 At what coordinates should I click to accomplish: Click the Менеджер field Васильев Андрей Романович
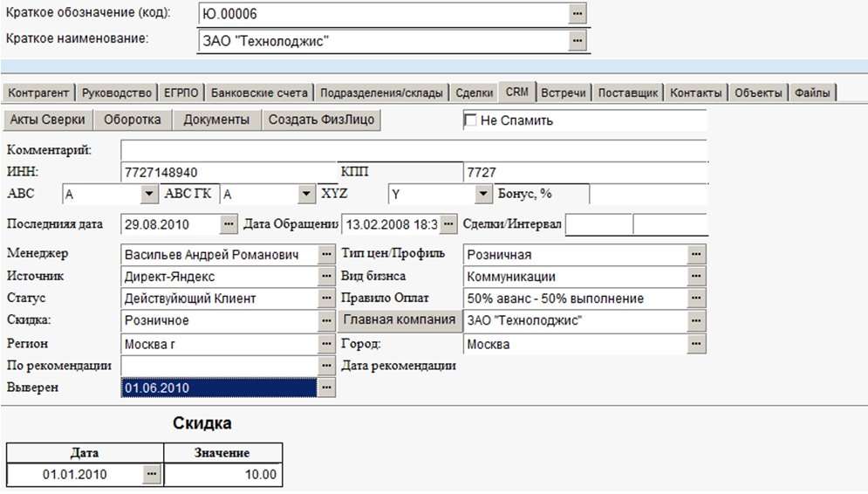coord(219,254)
